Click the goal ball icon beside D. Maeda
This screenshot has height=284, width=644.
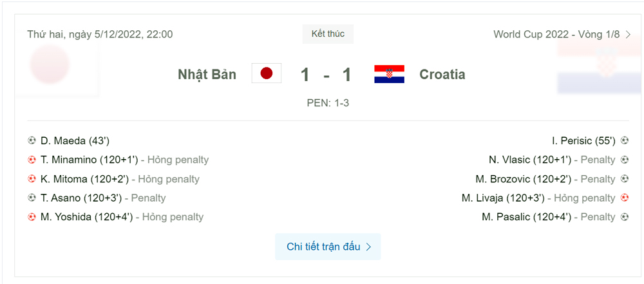32,141
